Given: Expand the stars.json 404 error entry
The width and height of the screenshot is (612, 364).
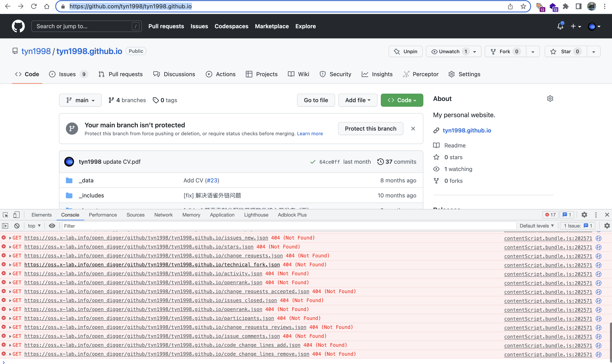Looking at the screenshot, I should 10,247.
